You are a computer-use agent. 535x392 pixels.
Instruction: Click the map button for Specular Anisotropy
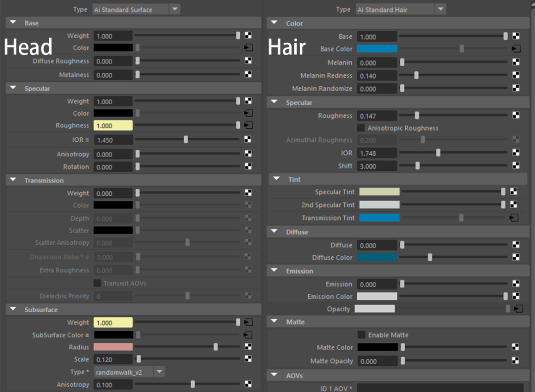248,154
